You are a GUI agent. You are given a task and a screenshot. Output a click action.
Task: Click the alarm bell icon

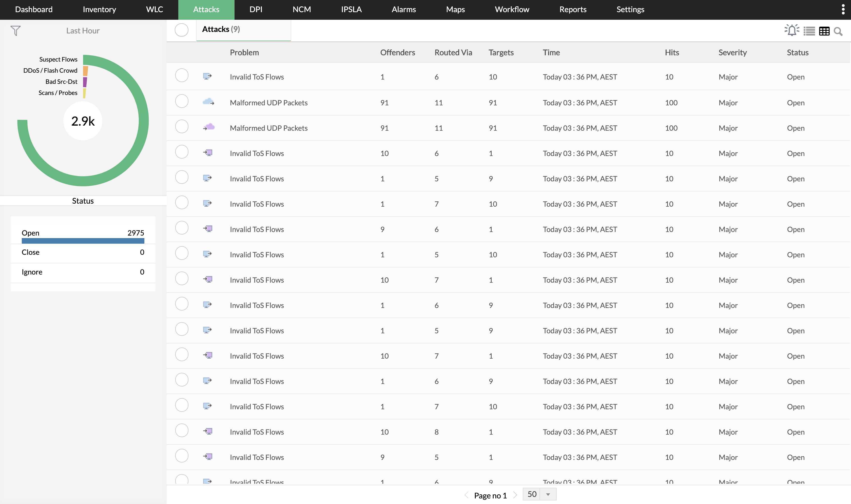(x=791, y=31)
